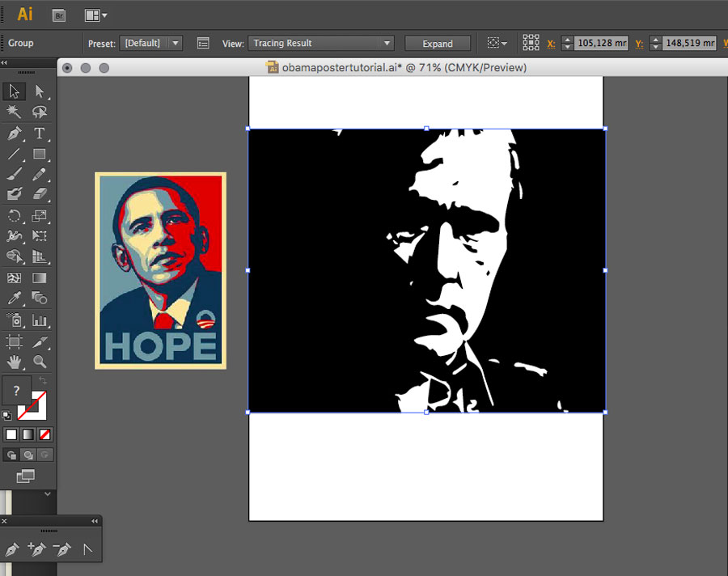This screenshot has width=728, height=576.
Task: Swap fill and stroke with the curved arrows
Action: click(x=43, y=380)
